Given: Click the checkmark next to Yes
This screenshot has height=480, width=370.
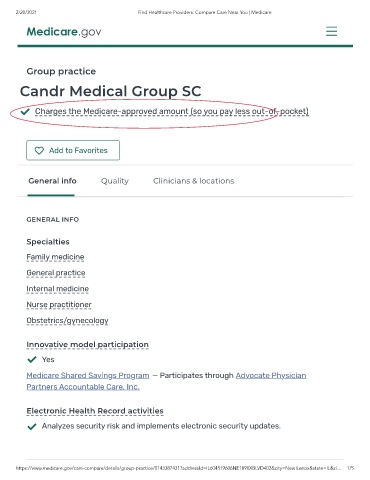Looking at the screenshot, I should pos(32,359).
